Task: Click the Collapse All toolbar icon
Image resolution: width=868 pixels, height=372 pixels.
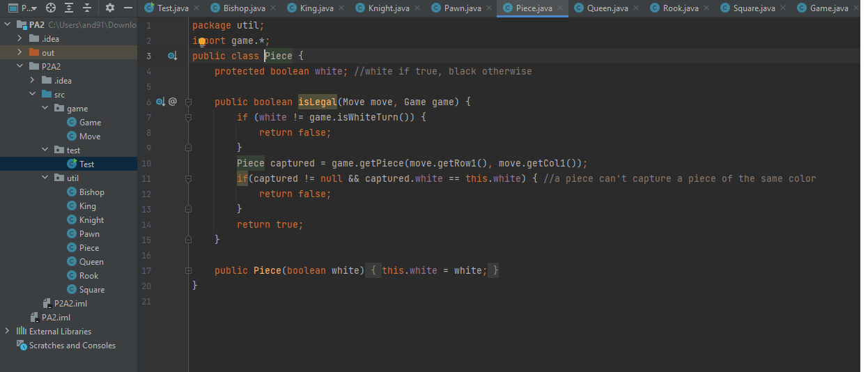Action: [86, 8]
